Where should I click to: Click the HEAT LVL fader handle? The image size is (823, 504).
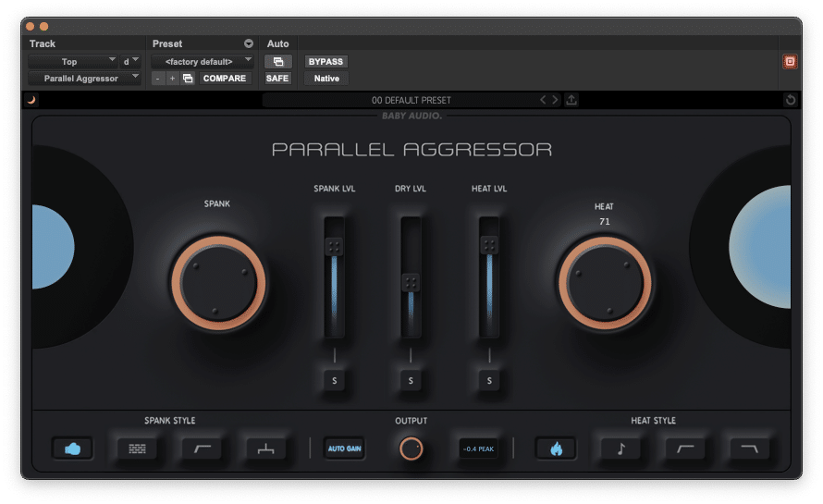click(x=489, y=245)
